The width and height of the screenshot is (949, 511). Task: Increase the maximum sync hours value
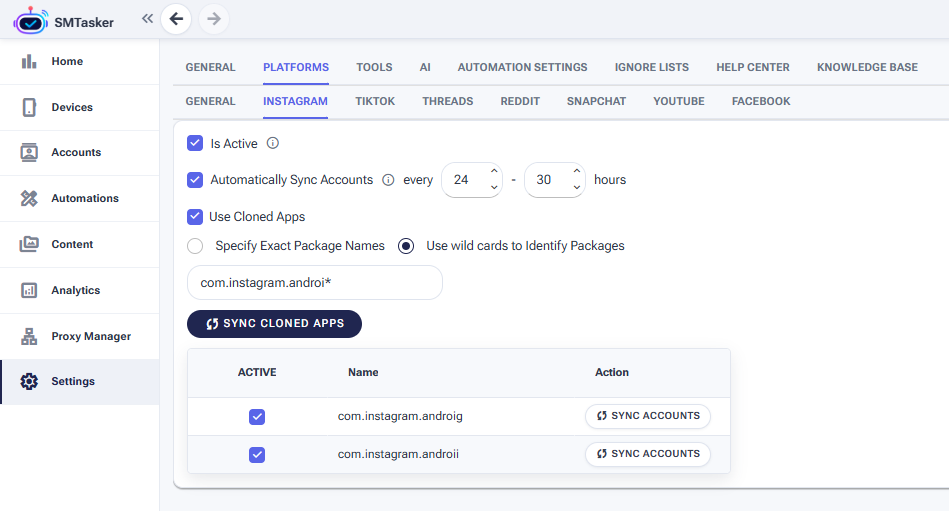click(577, 171)
